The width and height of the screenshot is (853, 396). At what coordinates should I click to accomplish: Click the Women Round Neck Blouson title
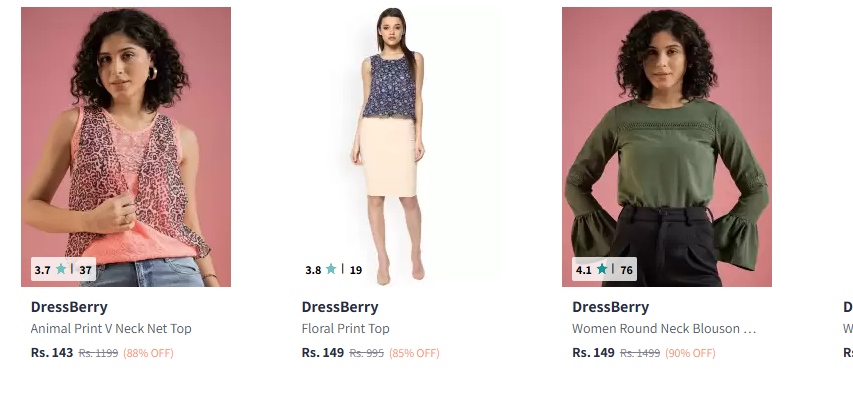[x=664, y=329]
